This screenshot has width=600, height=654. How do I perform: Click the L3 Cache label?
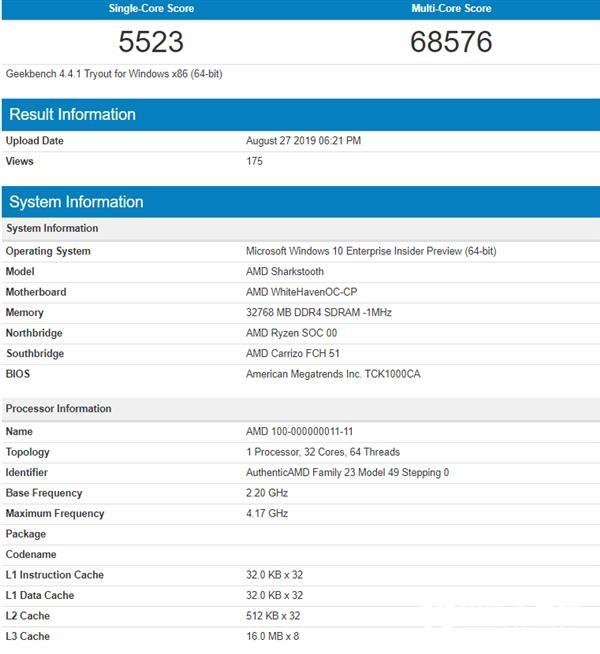pyautogui.click(x=28, y=636)
